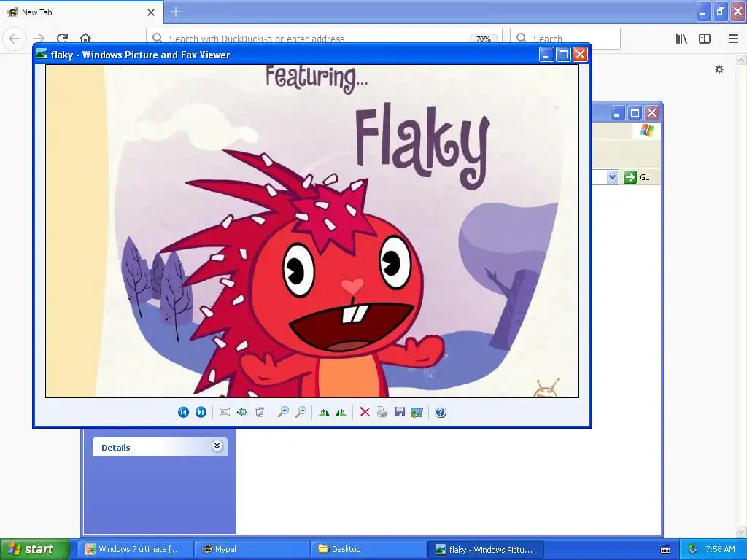
Task: Close the Picture and Fax Viewer window
Action: coord(580,55)
